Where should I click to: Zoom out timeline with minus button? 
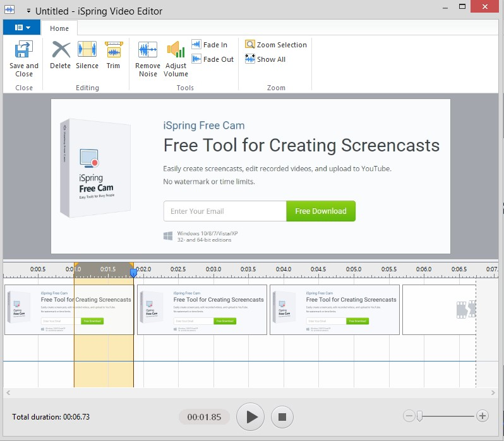(409, 416)
